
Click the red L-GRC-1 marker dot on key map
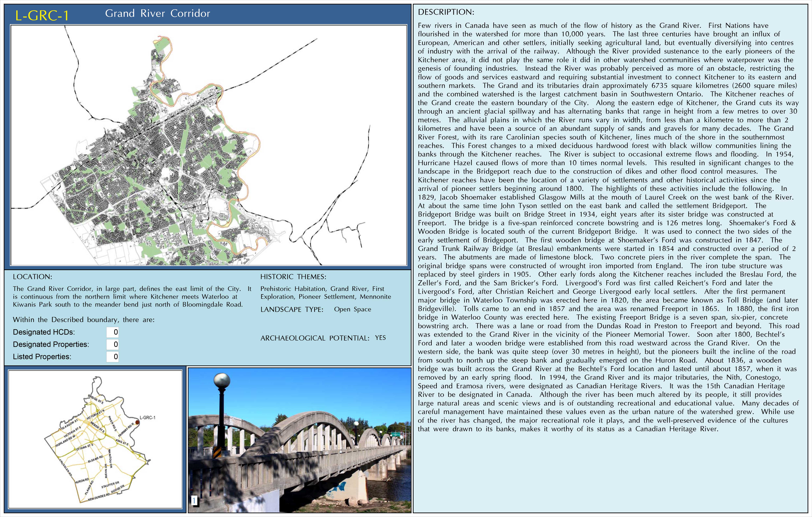[x=137, y=422]
